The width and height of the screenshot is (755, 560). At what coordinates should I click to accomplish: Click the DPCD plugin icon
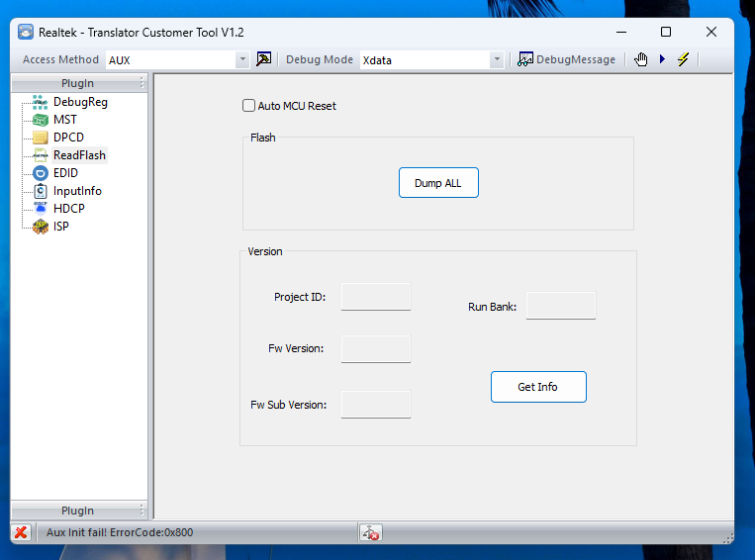coord(41,138)
